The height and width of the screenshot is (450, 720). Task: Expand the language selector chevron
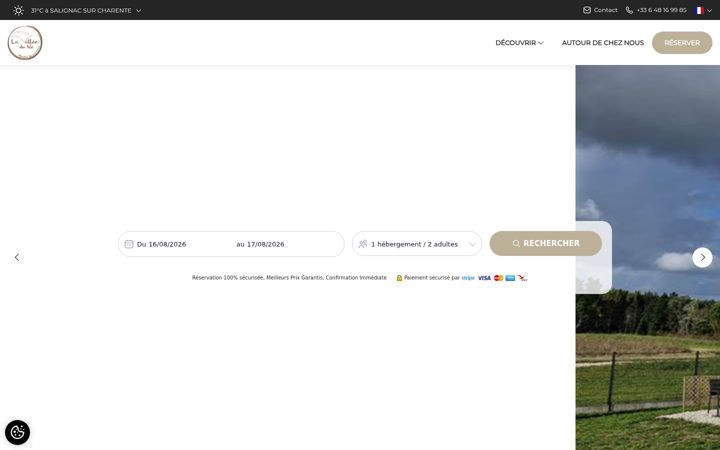709,11
